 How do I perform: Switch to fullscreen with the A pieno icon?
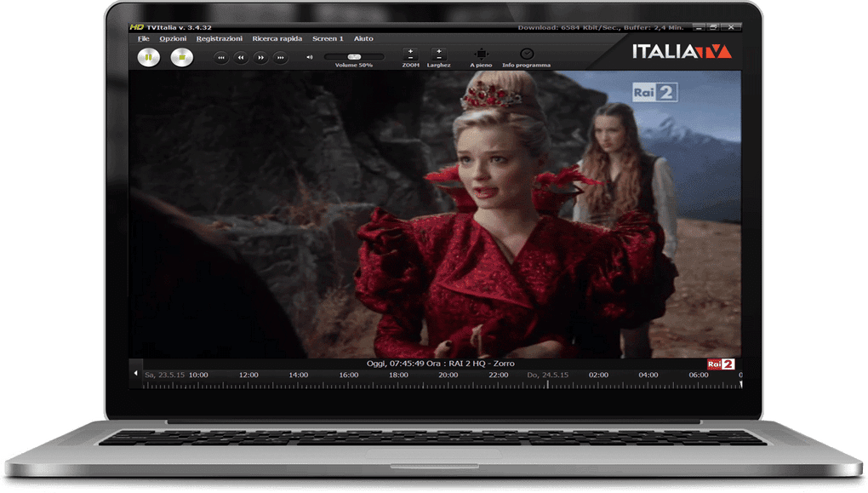[481, 54]
